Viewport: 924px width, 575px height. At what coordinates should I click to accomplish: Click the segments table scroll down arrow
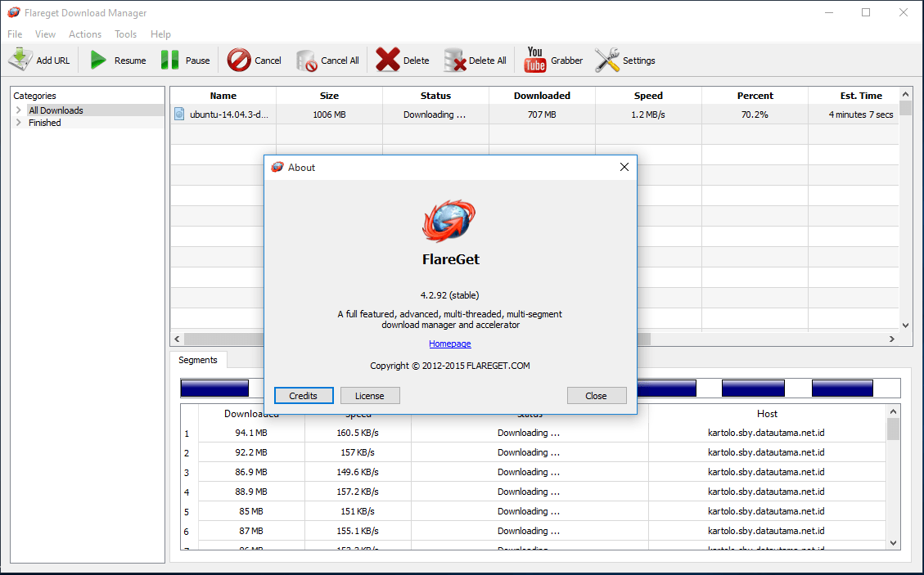point(894,543)
